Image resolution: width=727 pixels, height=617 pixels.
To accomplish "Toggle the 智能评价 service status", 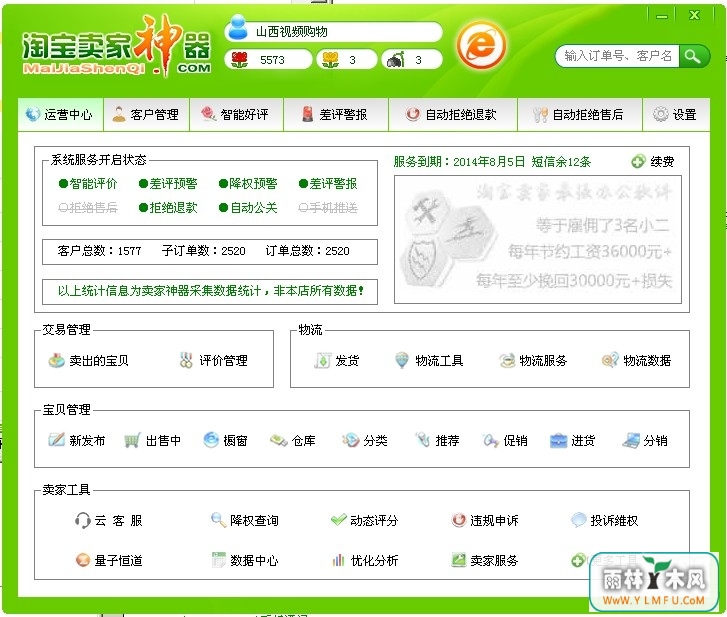I will [x=88, y=184].
